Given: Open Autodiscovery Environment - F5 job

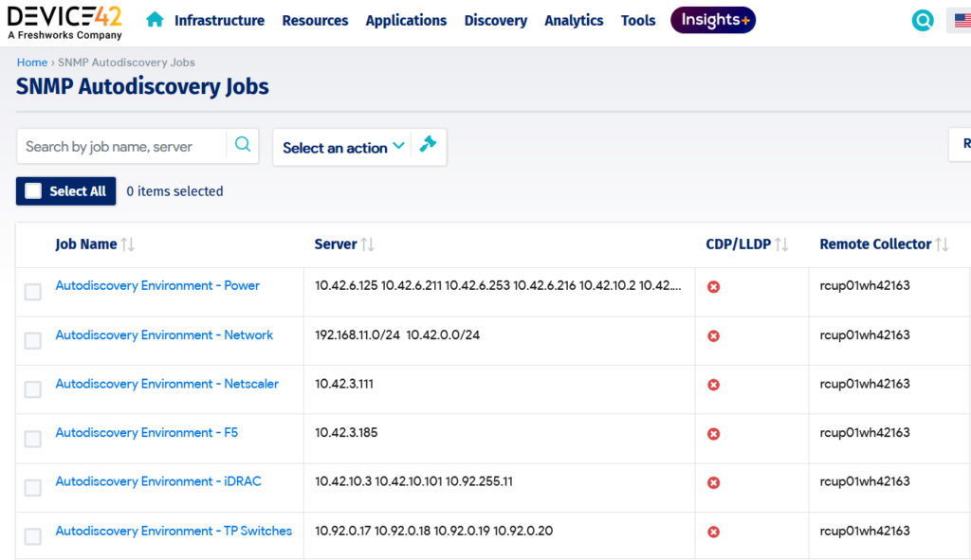Looking at the screenshot, I should pyautogui.click(x=147, y=432).
